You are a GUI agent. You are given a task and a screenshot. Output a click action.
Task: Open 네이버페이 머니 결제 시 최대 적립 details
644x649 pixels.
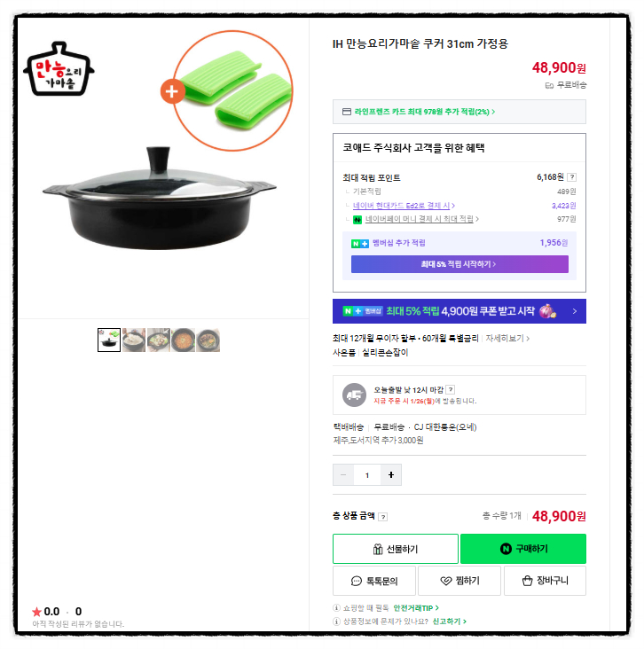tap(421, 219)
